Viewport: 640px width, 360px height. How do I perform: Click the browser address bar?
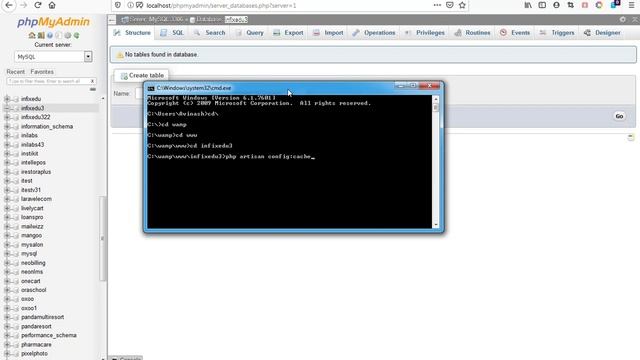(286, 5)
